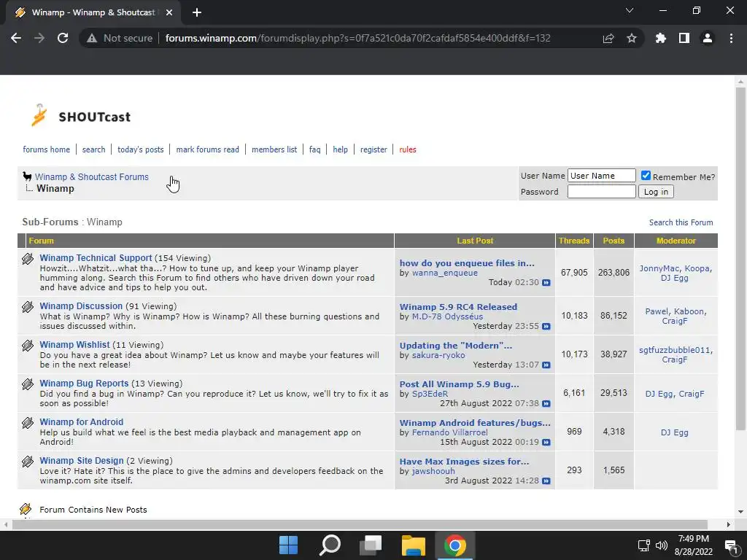Open Search this Forum link
The height and width of the screenshot is (560, 747).
coord(681,222)
